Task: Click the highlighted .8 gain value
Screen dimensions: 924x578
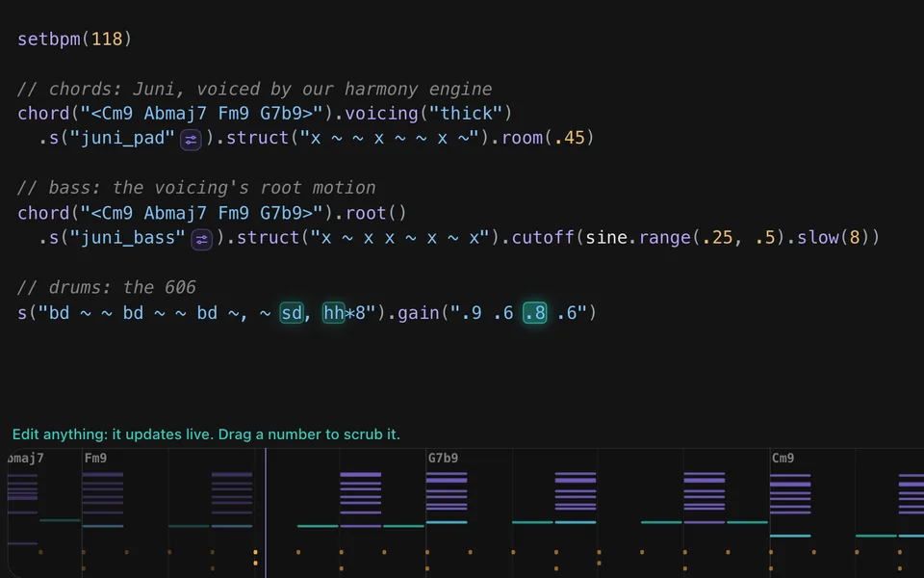Action: 534,312
